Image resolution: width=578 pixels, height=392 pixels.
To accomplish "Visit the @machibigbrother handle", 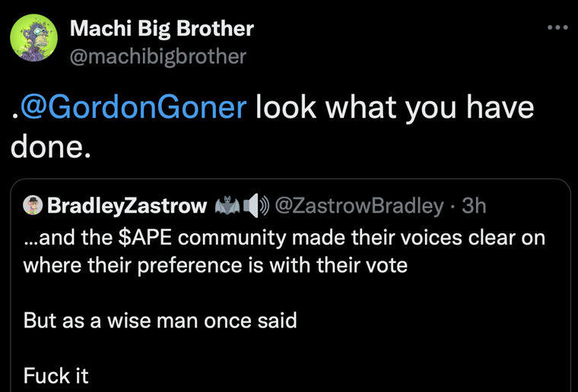I will (x=157, y=57).
